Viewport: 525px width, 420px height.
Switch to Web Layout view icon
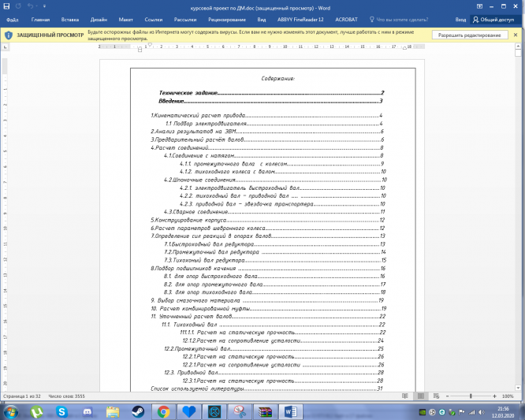point(436,396)
